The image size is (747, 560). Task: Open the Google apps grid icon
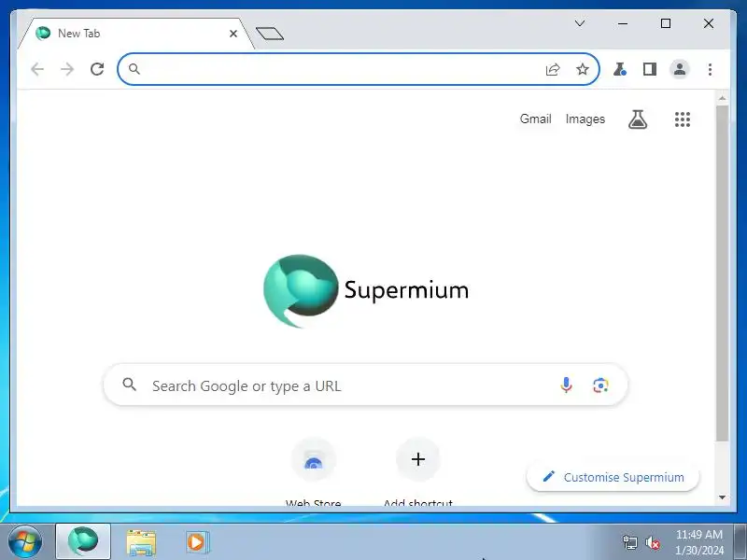point(683,119)
